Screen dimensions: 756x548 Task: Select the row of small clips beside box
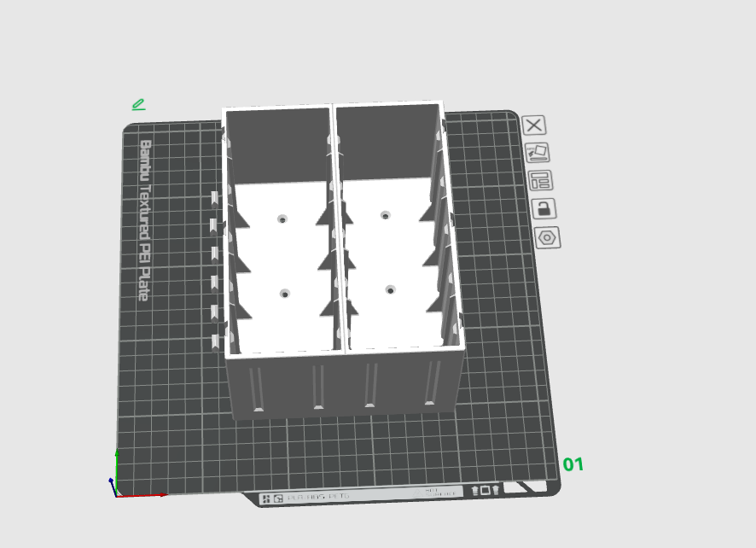[x=215, y=270]
